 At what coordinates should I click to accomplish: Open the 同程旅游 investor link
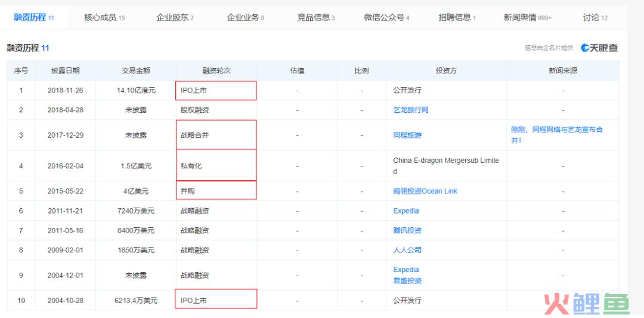pos(407,135)
